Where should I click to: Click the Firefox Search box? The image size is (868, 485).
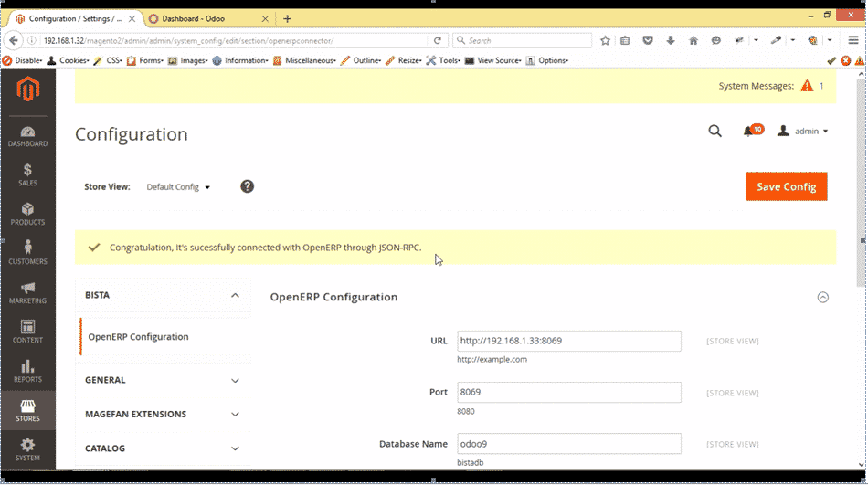click(x=523, y=40)
